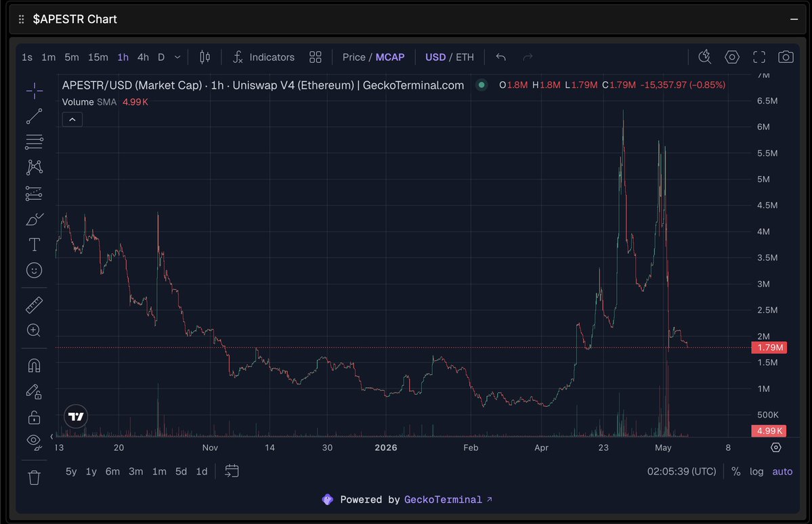Screen dimensions: 812x524
Task: Toggle lock all drawings
Action: [x=34, y=417]
